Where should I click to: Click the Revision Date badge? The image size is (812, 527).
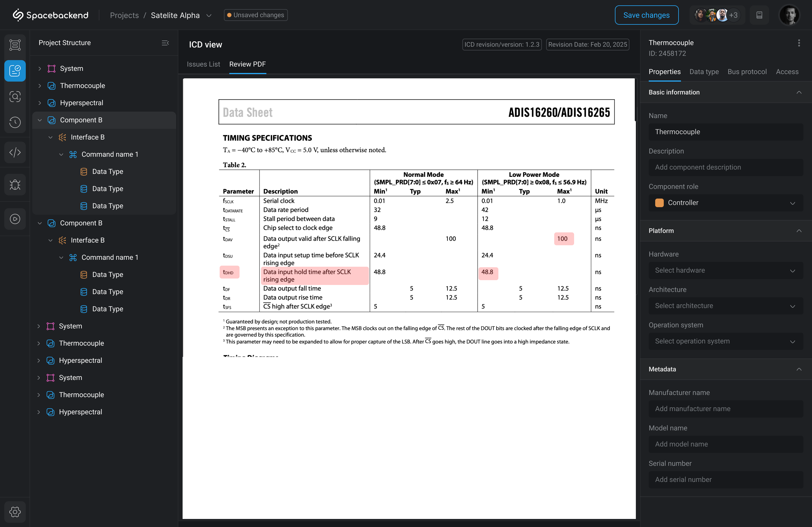coord(588,44)
